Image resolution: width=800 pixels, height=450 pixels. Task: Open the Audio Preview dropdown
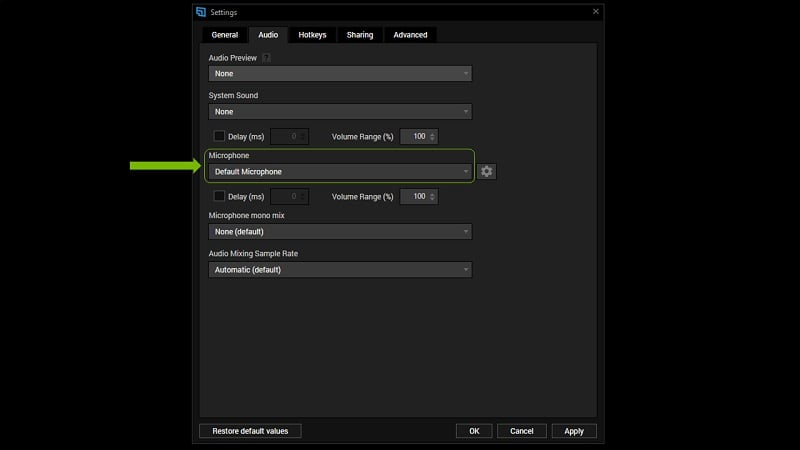[x=340, y=73]
